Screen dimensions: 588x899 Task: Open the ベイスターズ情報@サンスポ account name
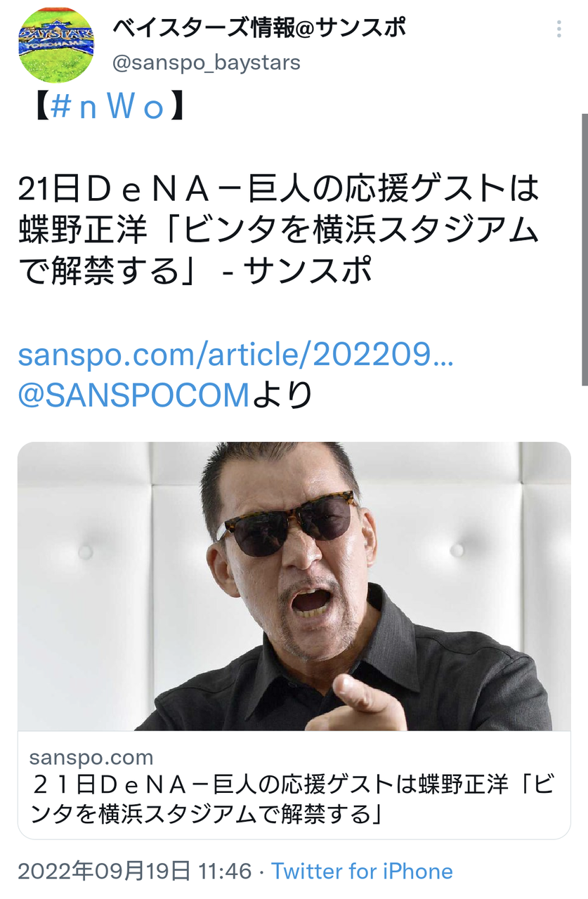(x=259, y=27)
